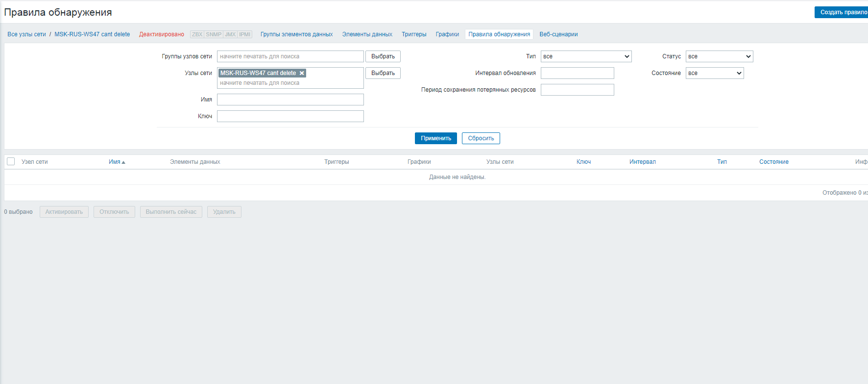Viewport: 868px width, 384px height.
Task: Open the Элементы данных tab
Action: tap(367, 34)
